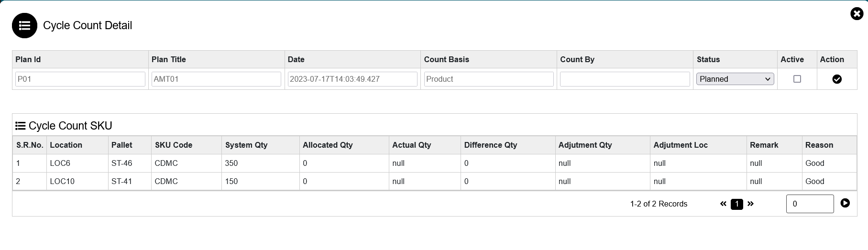
Task: Click the Cycle Count Detail list icon
Action: click(24, 25)
